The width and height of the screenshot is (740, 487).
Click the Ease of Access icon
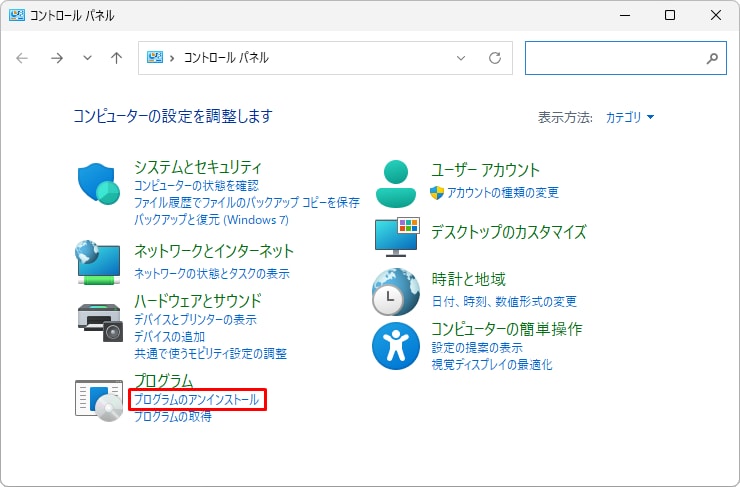point(395,346)
